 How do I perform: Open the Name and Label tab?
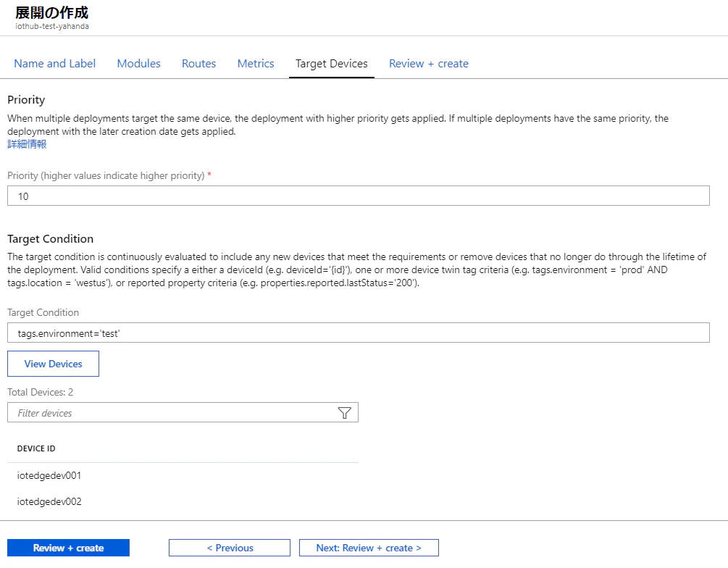[55, 64]
